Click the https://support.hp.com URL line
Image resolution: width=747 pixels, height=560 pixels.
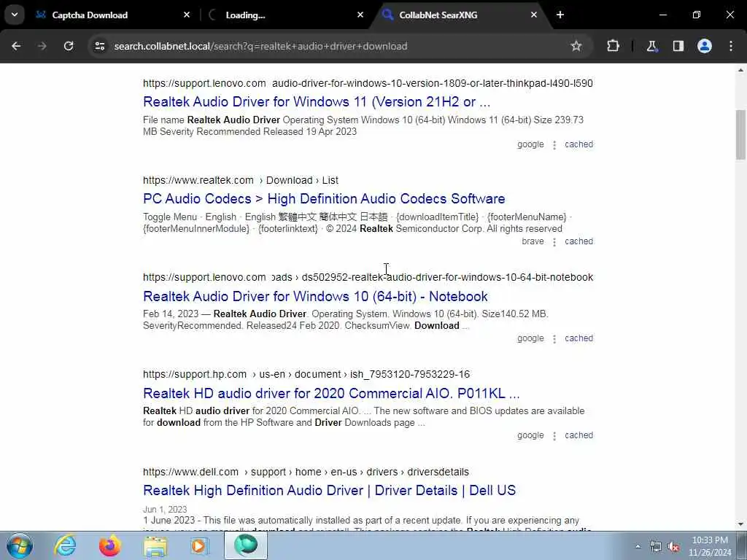[306, 374]
